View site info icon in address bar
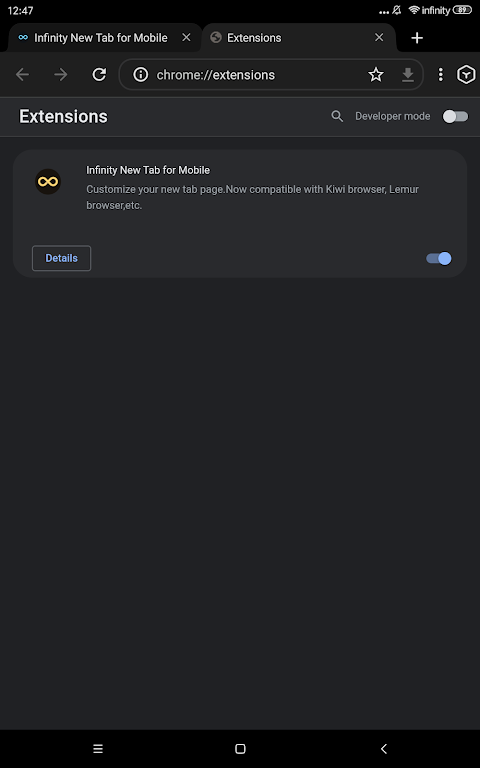 coord(141,74)
